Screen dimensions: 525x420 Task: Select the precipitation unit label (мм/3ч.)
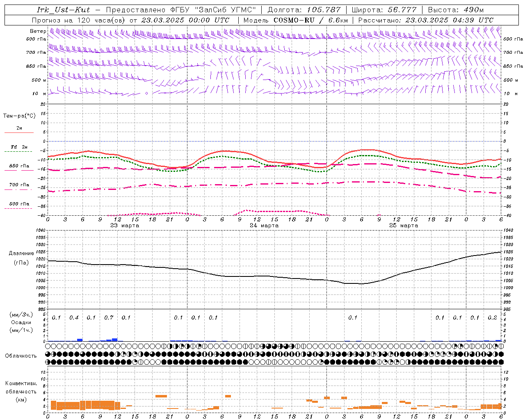tap(21, 315)
